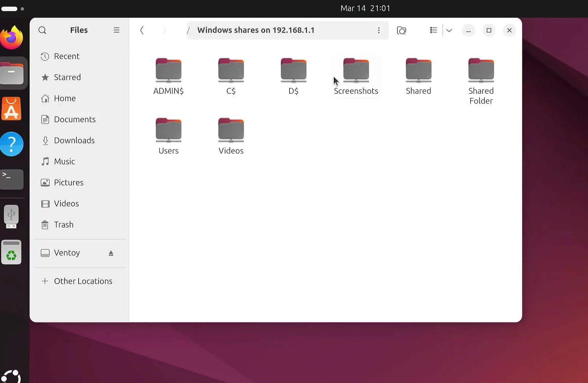Screen dimensions: 588x383
Task: Open Trash in the sidebar
Action: 80,225
